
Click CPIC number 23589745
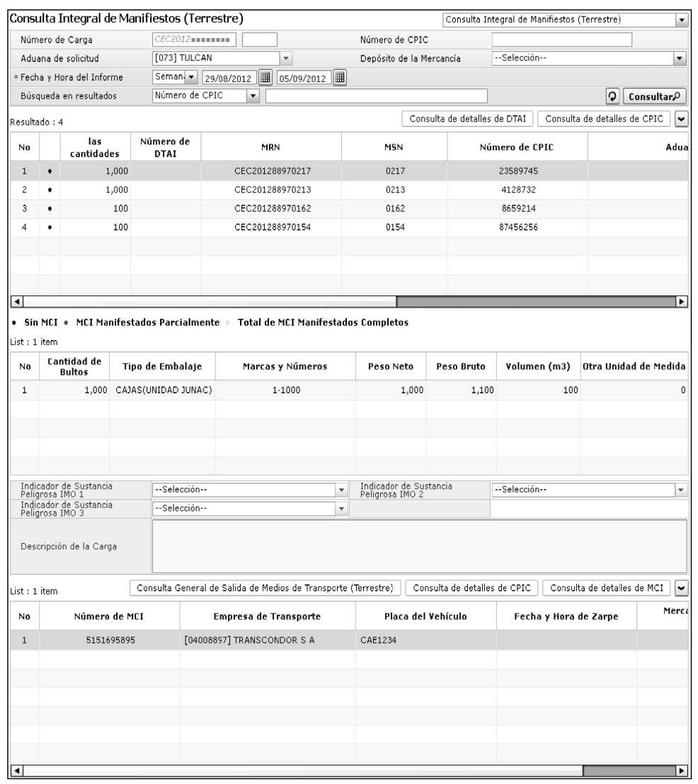[x=518, y=171]
